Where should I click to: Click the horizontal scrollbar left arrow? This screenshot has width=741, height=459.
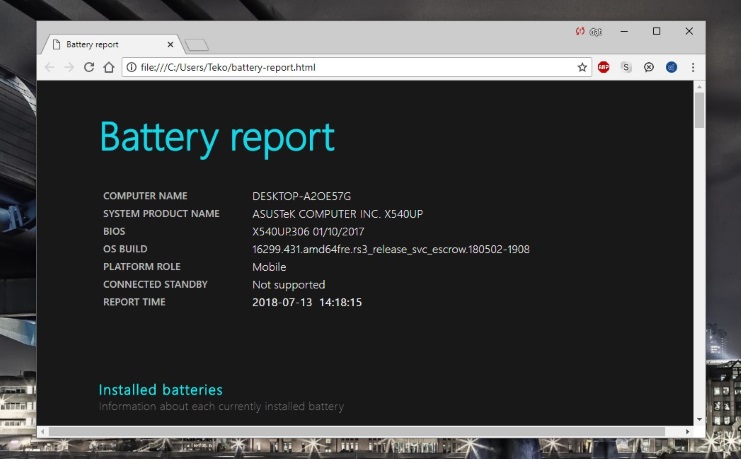pyautogui.click(x=43, y=432)
